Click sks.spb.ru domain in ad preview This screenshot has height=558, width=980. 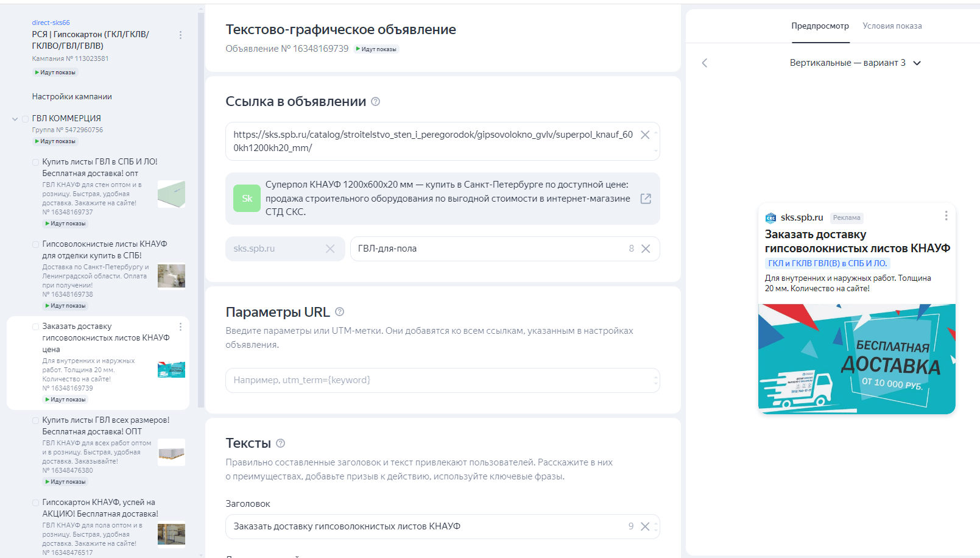click(x=802, y=217)
